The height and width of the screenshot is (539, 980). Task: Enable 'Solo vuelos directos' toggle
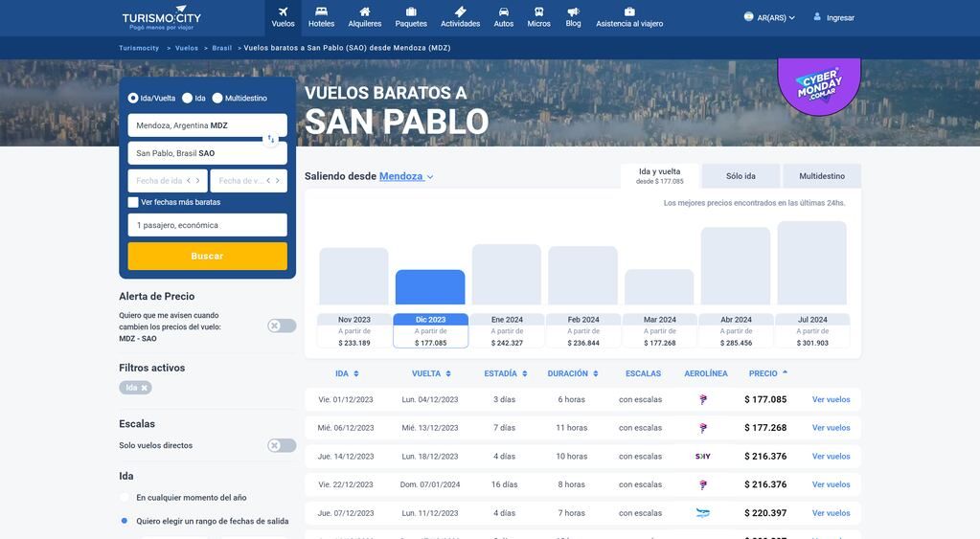point(281,445)
